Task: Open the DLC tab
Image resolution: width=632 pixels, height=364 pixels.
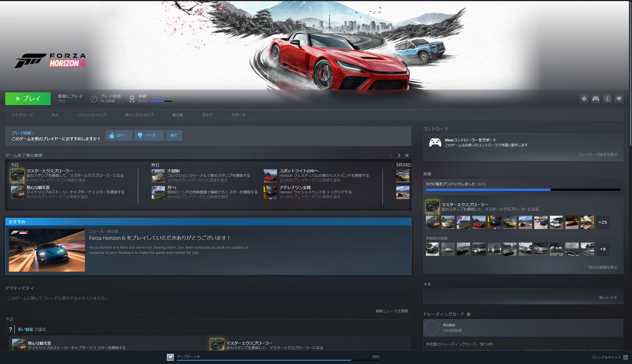Action: [x=55, y=115]
